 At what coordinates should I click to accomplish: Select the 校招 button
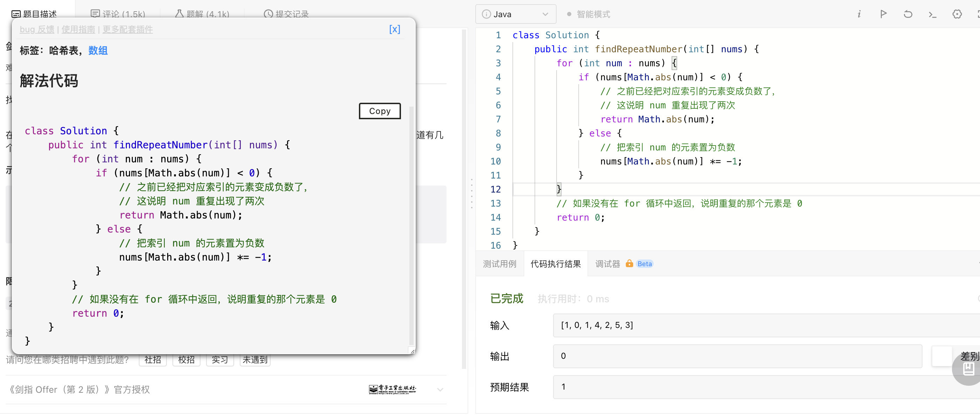pos(186,359)
